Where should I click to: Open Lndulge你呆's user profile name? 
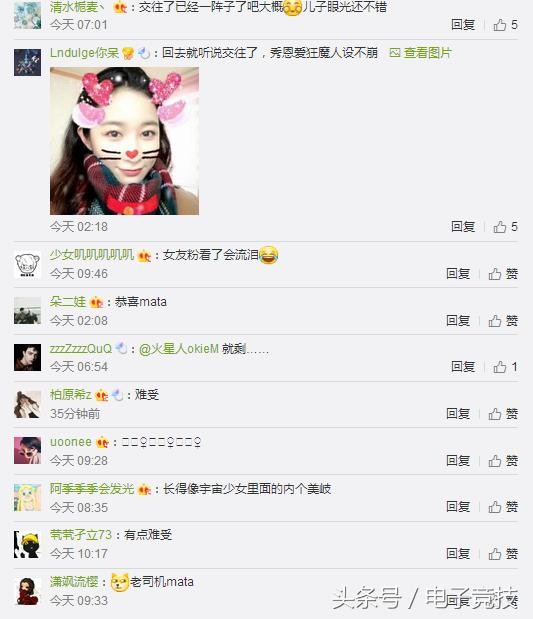click(84, 53)
